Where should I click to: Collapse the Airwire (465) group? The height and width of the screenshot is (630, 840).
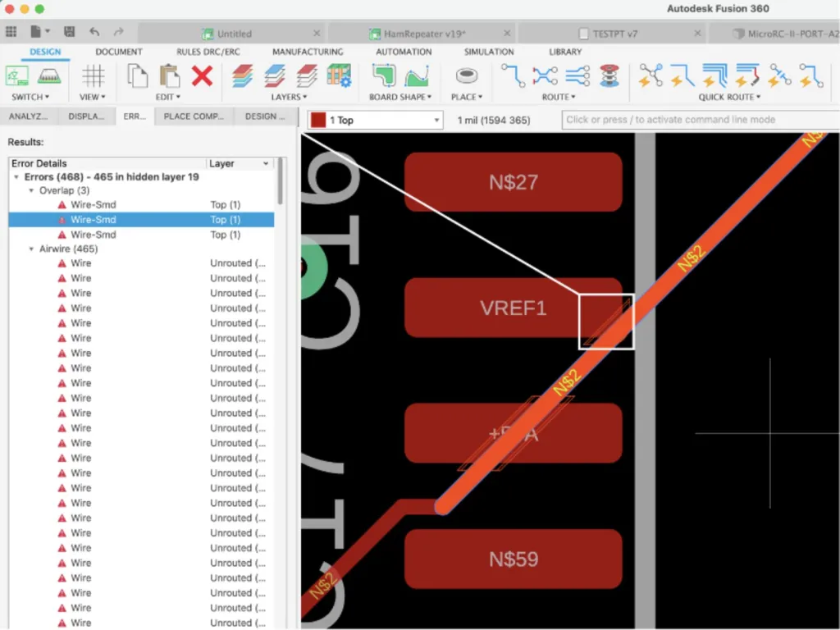31,249
